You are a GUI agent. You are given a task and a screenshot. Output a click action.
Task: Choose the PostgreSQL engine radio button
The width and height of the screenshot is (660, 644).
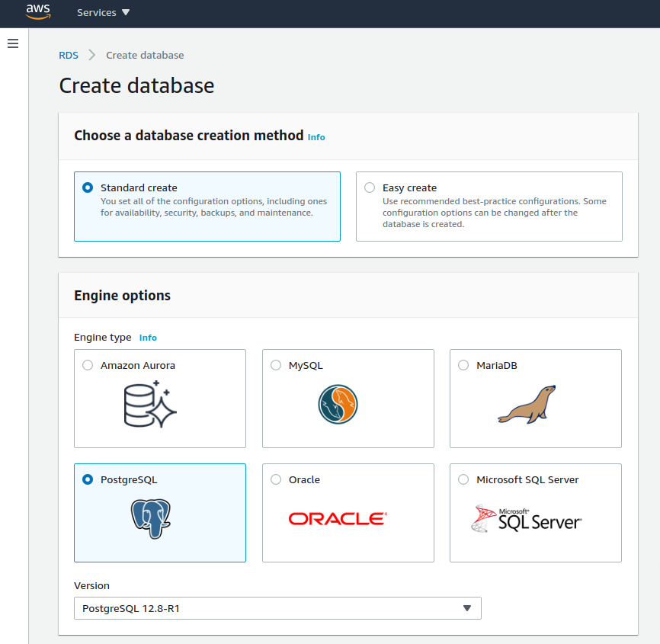point(88,479)
